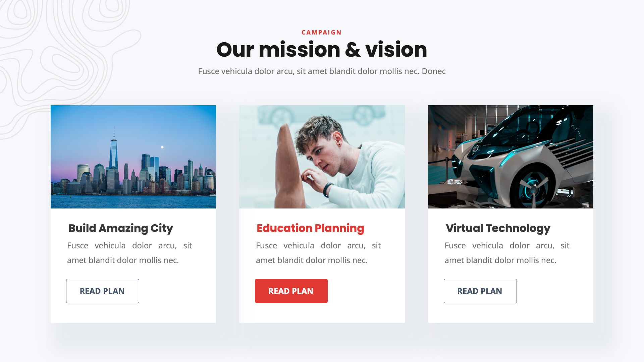Click the CAMPAIGN label
This screenshot has width=644, height=362.
pyautogui.click(x=322, y=33)
